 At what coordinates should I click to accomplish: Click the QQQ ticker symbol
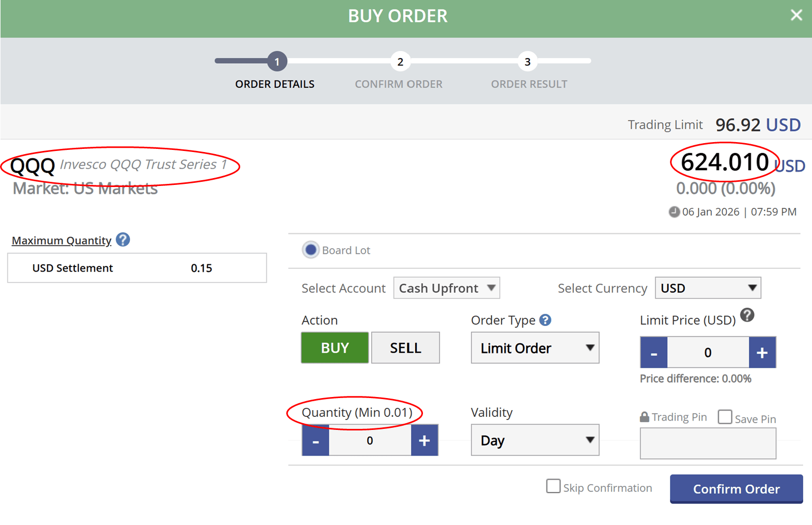(x=32, y=166)
